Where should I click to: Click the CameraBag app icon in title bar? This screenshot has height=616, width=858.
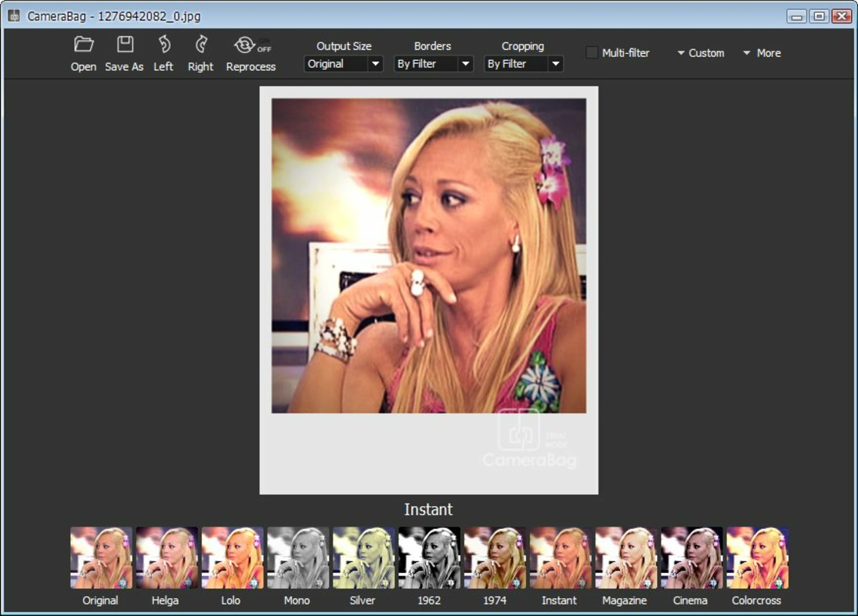coord(14,16)
